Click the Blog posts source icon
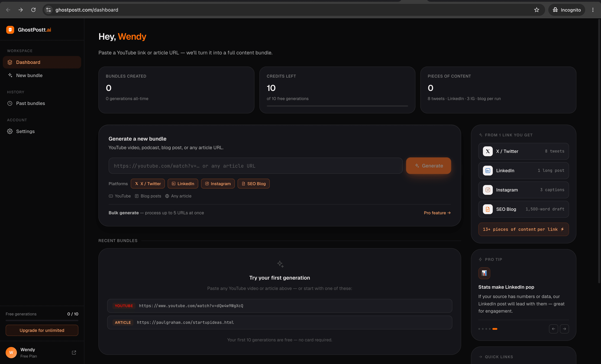Screen dimensions: 601x364 [137, 196]
